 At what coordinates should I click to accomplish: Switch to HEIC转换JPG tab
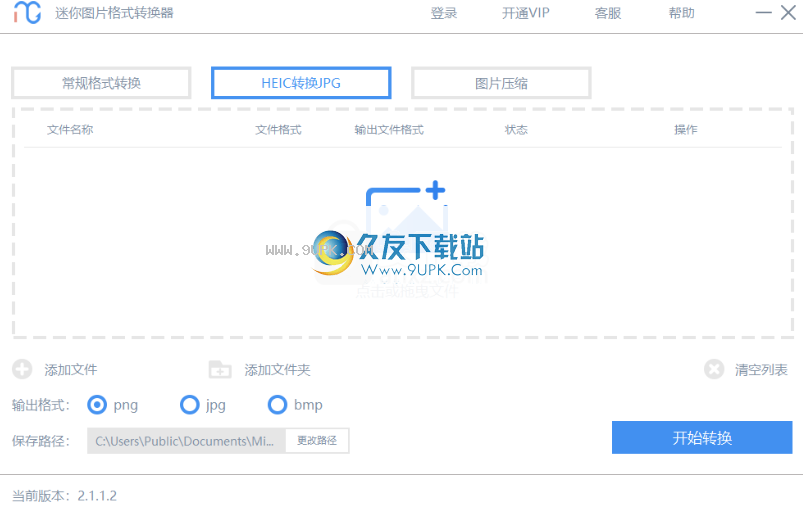301,83
